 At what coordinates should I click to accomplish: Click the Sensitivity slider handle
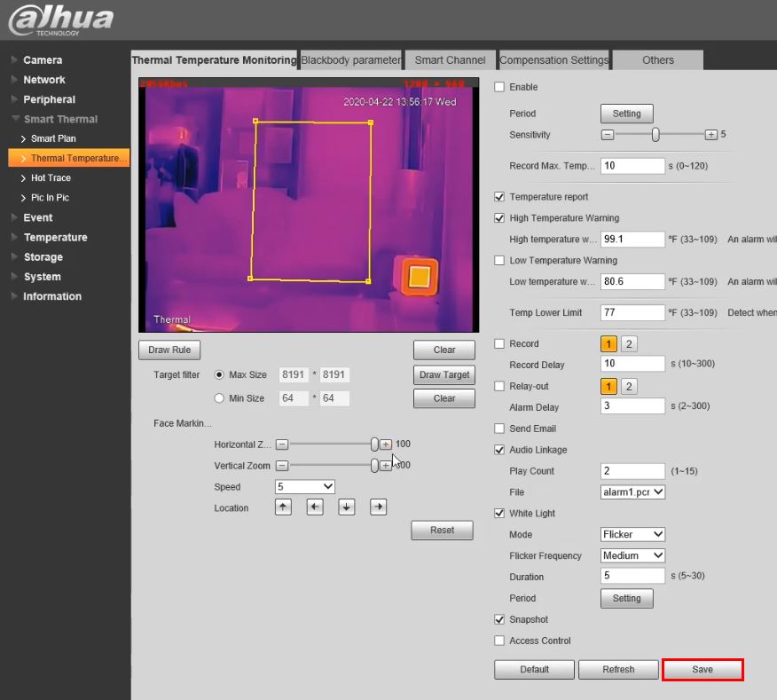point(655,135)
